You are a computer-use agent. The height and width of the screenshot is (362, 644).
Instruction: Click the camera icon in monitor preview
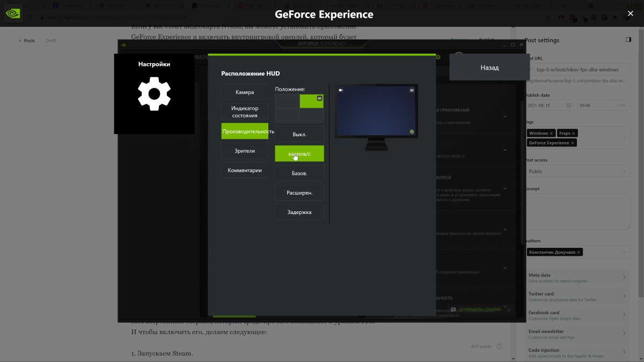[341, 90]
